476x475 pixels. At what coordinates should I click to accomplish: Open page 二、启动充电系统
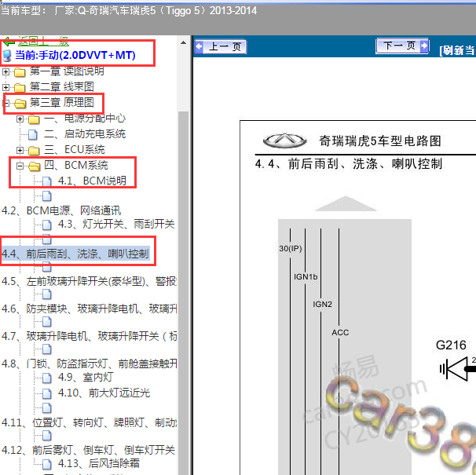coord(85,133)
